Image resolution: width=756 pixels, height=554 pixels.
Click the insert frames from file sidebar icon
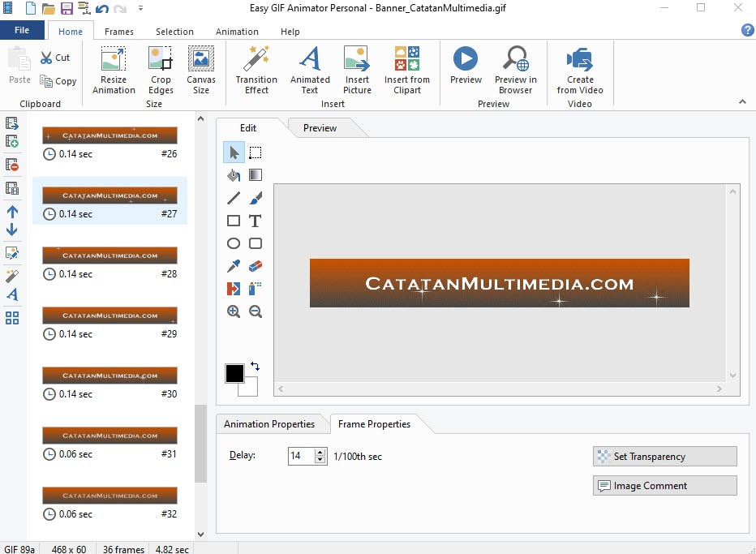coord(12,124)
